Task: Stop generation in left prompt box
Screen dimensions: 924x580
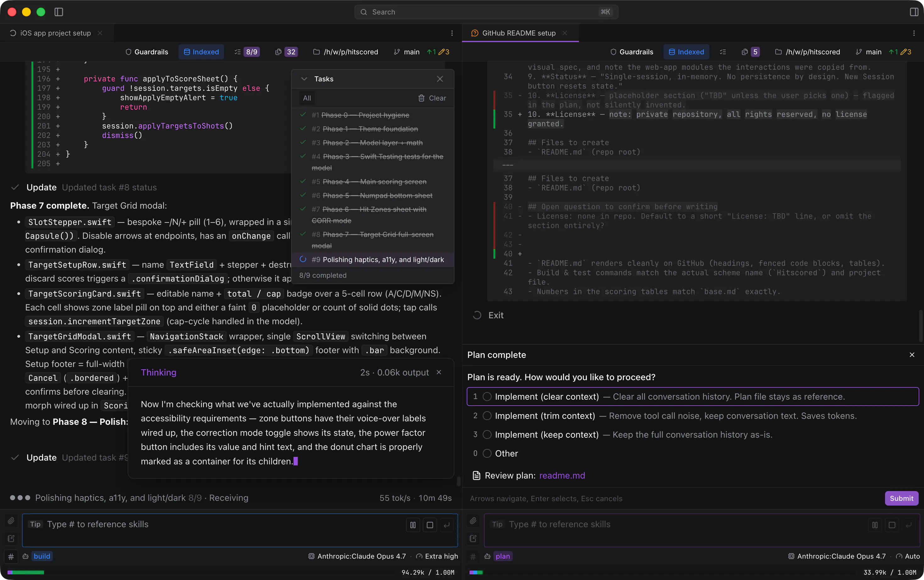Action: point(430,525)
